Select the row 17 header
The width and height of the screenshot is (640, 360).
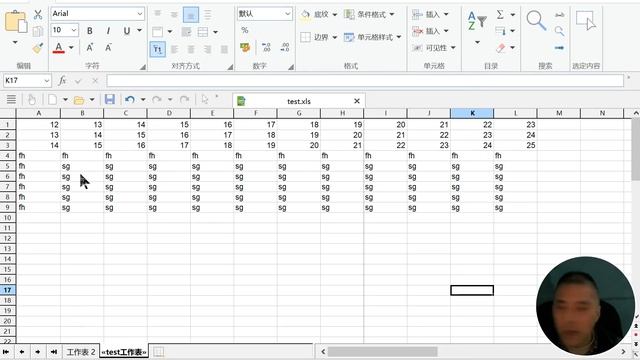[8, 290]
